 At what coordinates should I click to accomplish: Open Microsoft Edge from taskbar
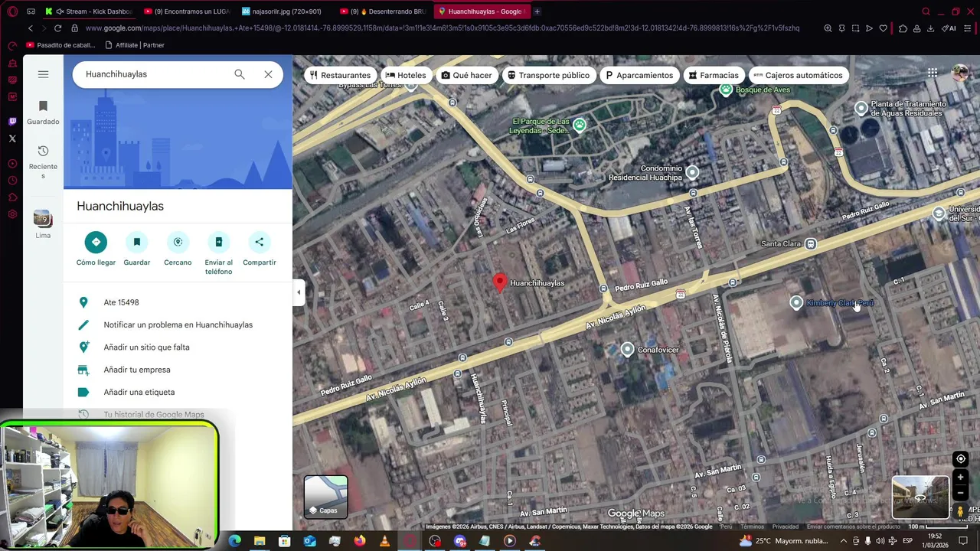click(x=235, y=541)
